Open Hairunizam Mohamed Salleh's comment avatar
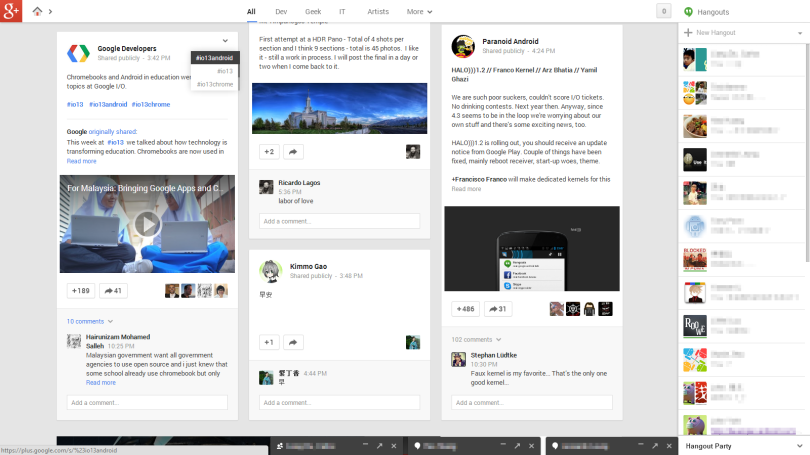 pyautogui.click(x=74, y=341)
